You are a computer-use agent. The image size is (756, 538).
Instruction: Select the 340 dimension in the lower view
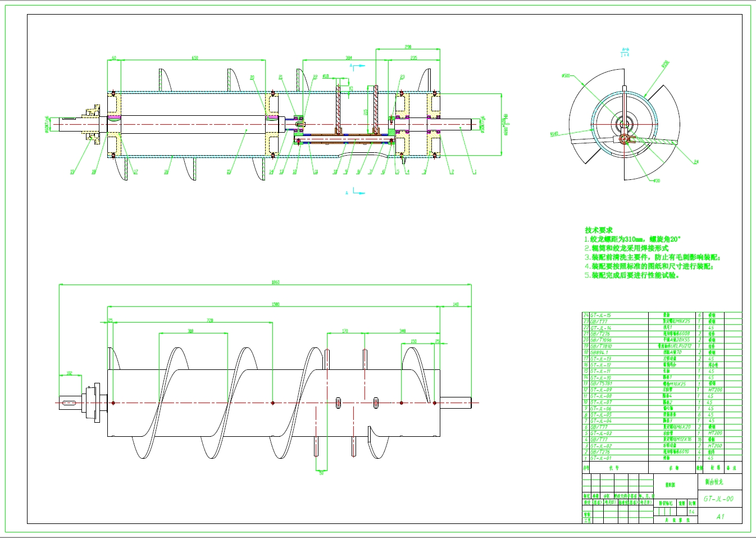pyautogui.click(x=402, y=331)
